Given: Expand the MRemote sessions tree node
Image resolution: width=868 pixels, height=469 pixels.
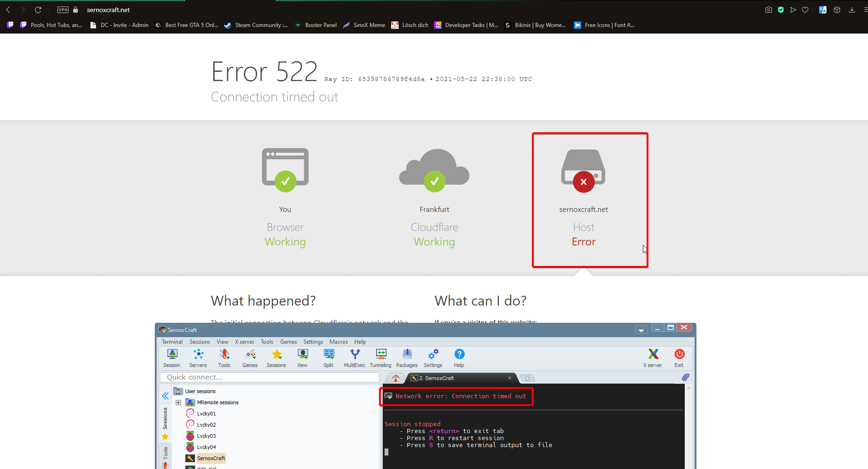Looking at the screenshot, I should pyautogui.click(x=179, y=402).
